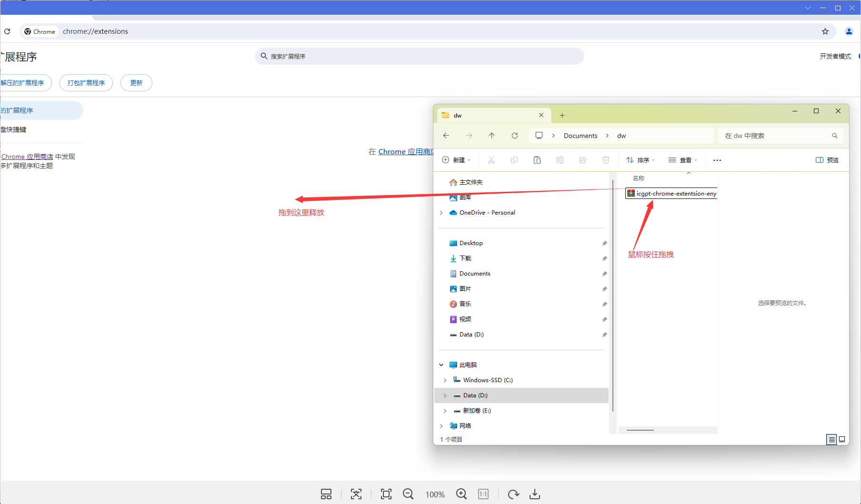Click the pack extension button
The height and width of the screenshot is (504, 861).
tap(86, 83)
